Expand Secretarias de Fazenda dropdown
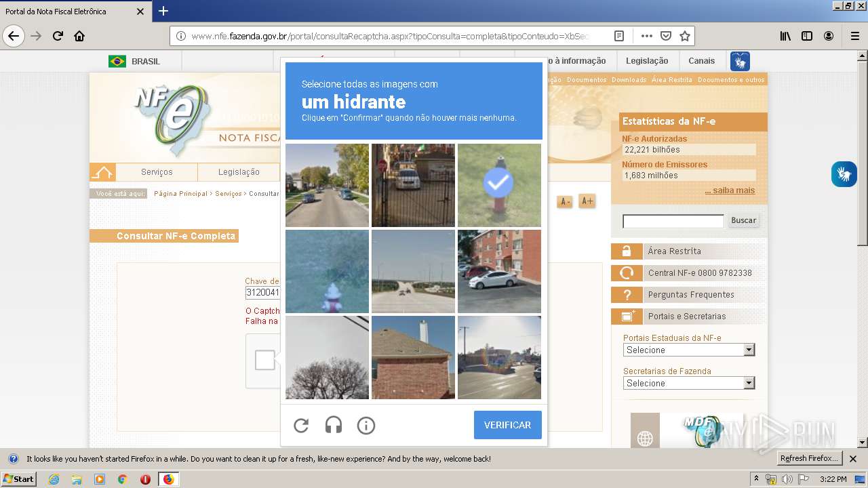The height and width of the screenshot is (488, 868). pyautogui.click(x=689, y=383)
